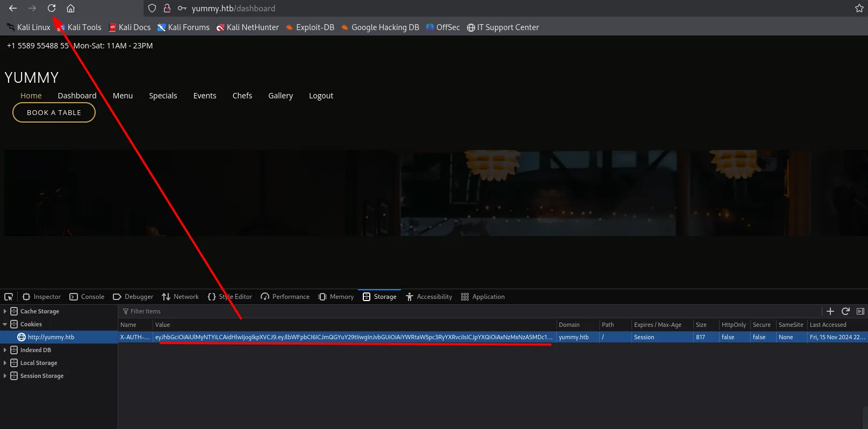Show site connection security padlock info
868x429 pixels.
pyautogui.click(x=167, y=8)
